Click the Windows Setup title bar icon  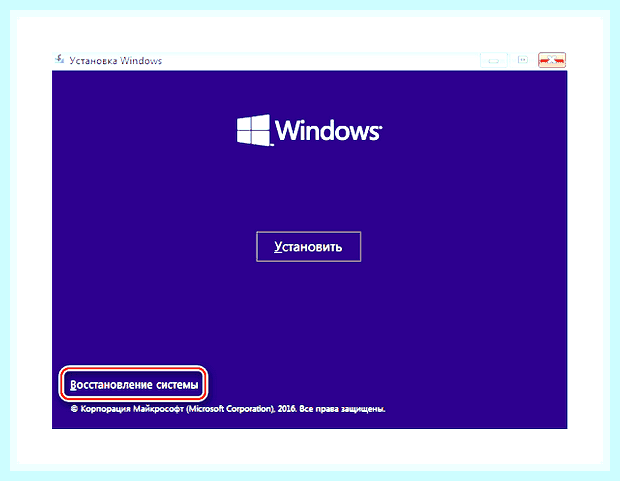point(60,59)
